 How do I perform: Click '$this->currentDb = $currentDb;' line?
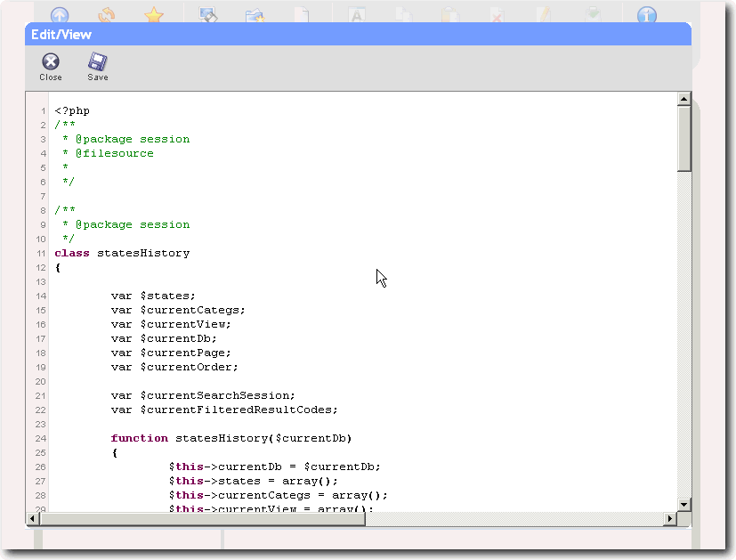pyautogui.click(x=275, y=467)
